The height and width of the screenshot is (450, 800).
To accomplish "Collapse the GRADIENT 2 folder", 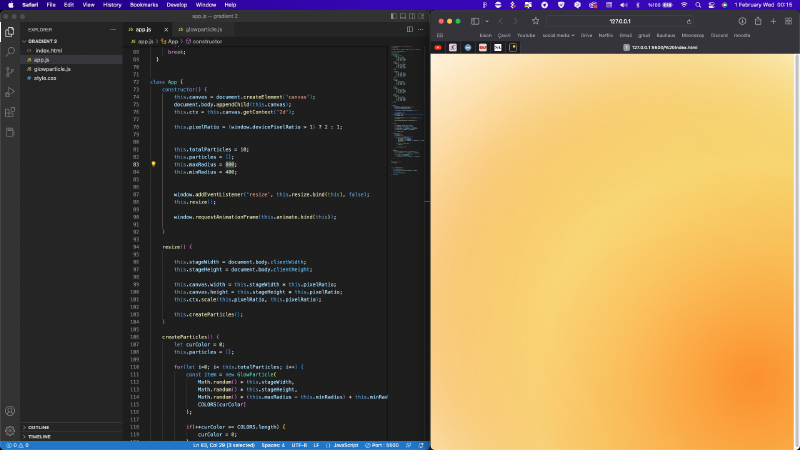I will tap(42, 41).
